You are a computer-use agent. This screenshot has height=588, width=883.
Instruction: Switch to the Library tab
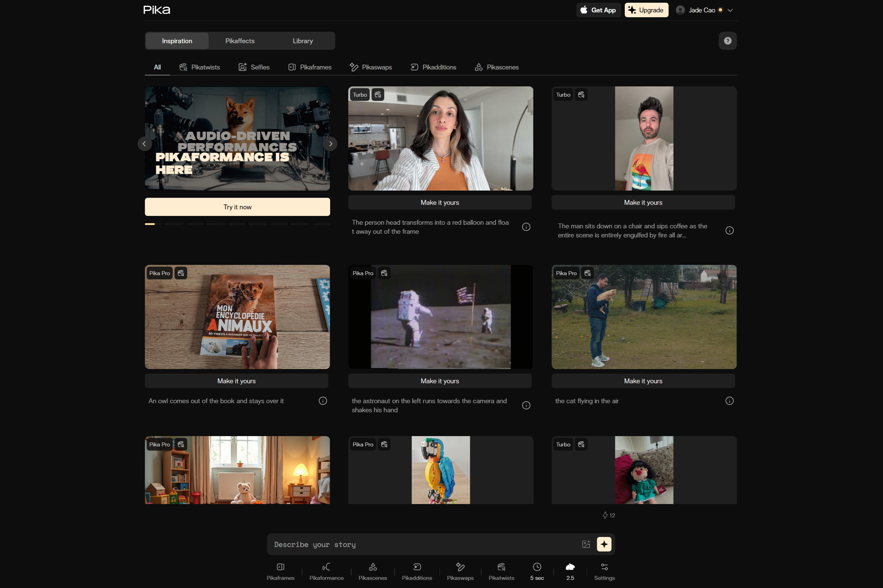coord(302,41)
